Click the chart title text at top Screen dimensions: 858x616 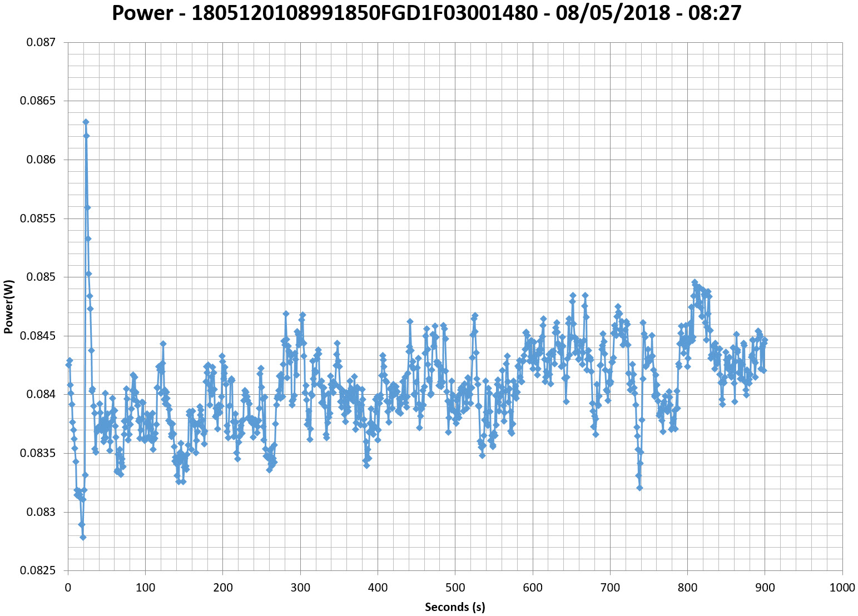click(426, 13)
